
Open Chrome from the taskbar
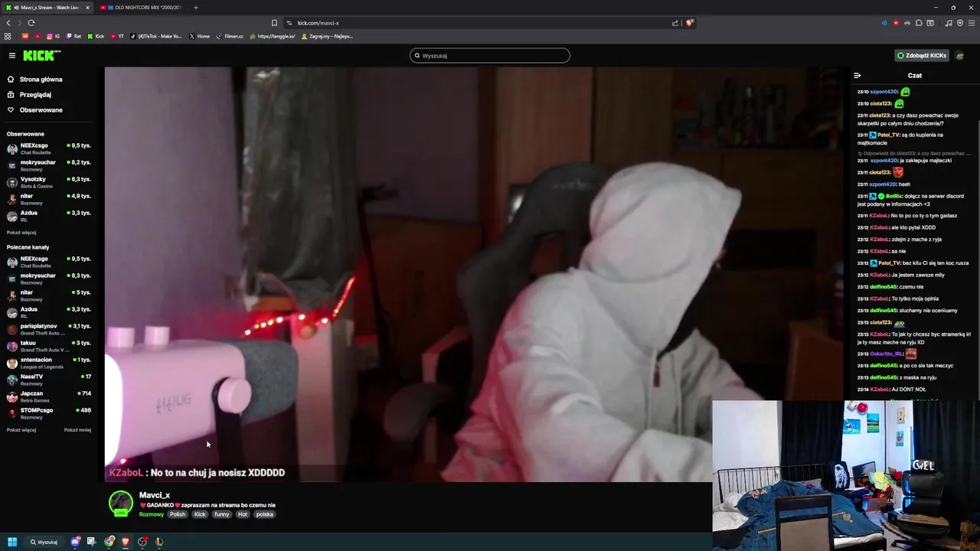tap(109, 542)
